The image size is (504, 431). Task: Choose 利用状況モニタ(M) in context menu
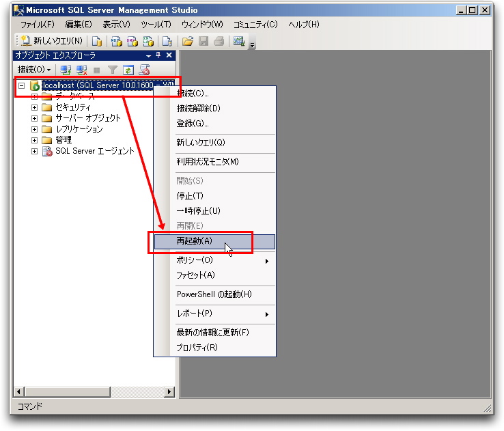[214, 161]
